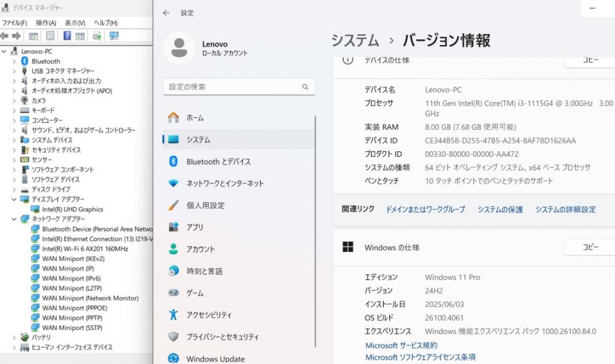Image resolution: width=615 pixels, height=364 pixels.
Task: Click the device ID value CE344B58-D255
Action: click(500, 140)
